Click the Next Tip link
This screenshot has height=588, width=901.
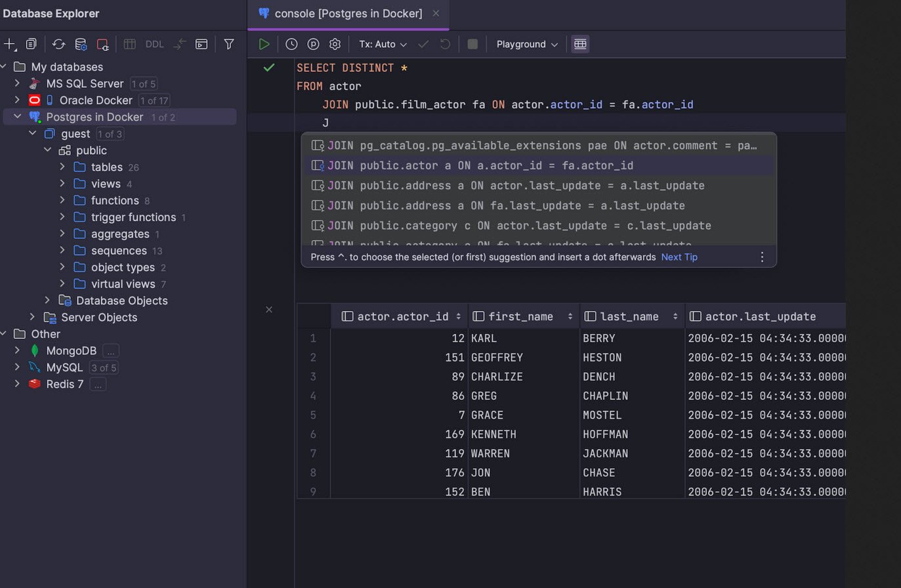(x=679, y=257)
